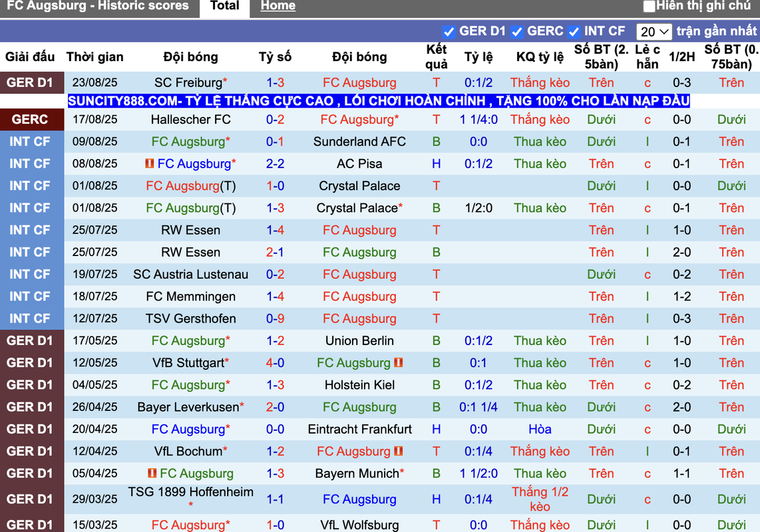This screenshot has width=760, height=532.
Task: Click the odds 0:1 1/4 for Bayer Leverkusen
Action: point(478,407)
